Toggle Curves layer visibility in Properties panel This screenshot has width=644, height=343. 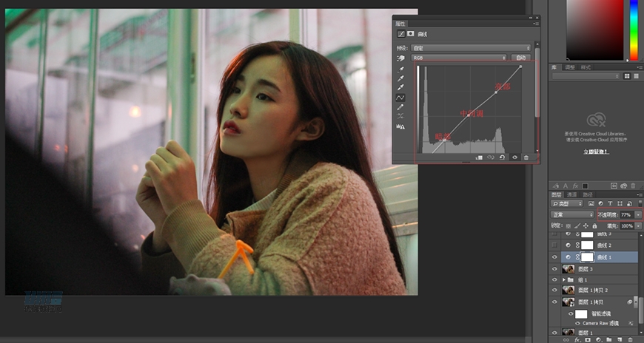click(514, 157)
